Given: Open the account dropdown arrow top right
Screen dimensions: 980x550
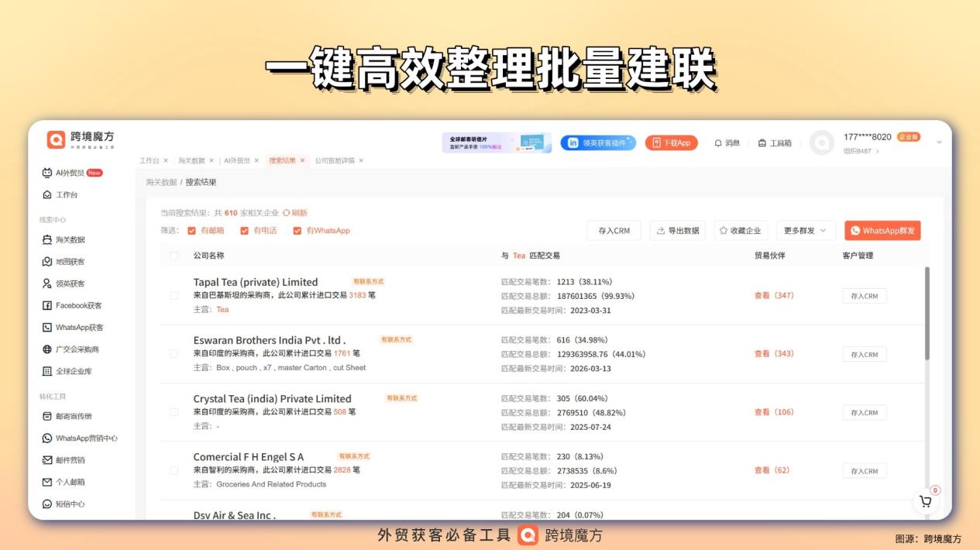Looking at the screenshot, I should [938, 142].
